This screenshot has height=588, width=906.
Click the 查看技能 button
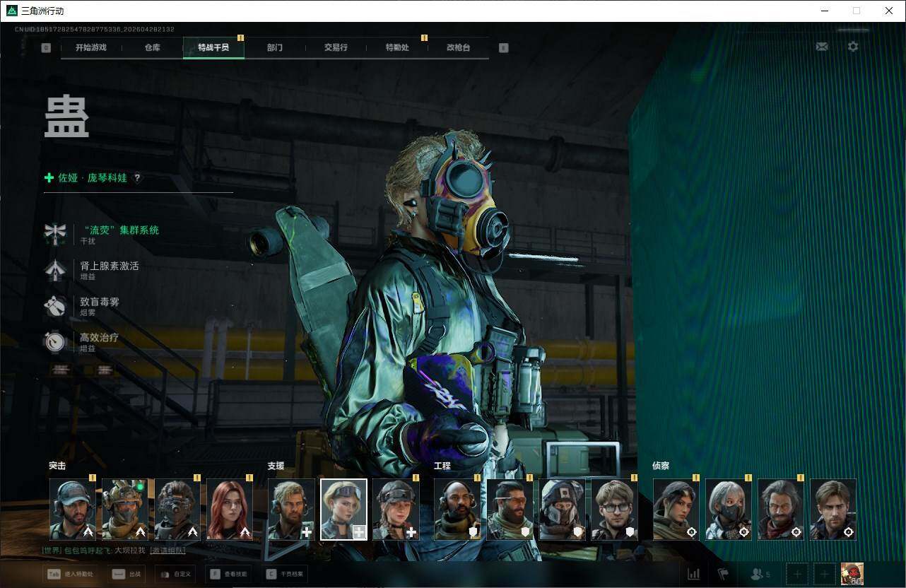coord(228,575)
